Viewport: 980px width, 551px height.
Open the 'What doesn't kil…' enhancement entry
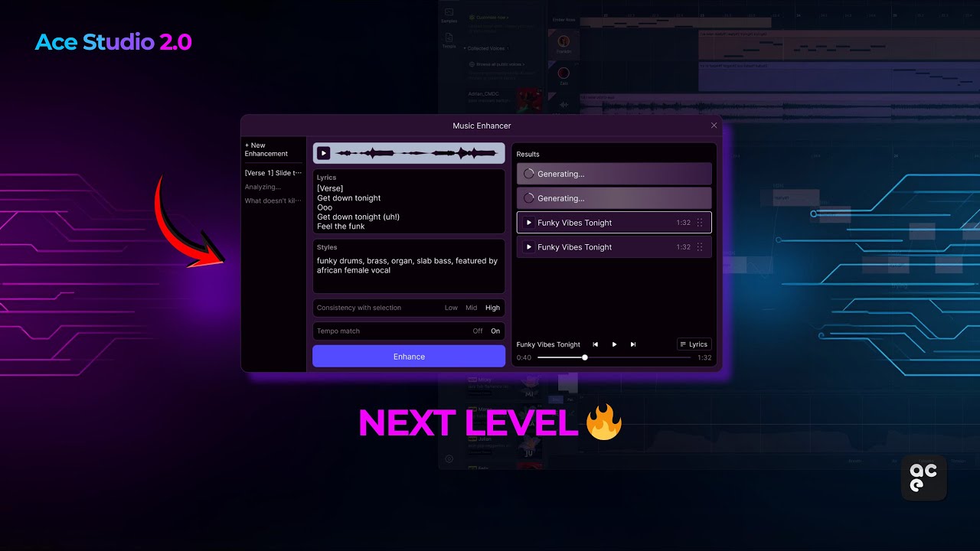click(x=273, y=201)
